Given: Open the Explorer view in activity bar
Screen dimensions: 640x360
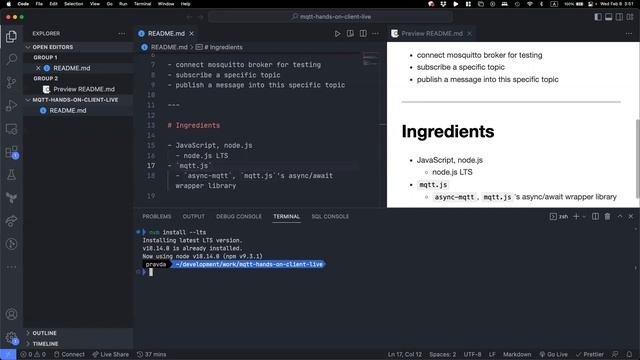Looking at the screenshot, I should pos(11,37).
